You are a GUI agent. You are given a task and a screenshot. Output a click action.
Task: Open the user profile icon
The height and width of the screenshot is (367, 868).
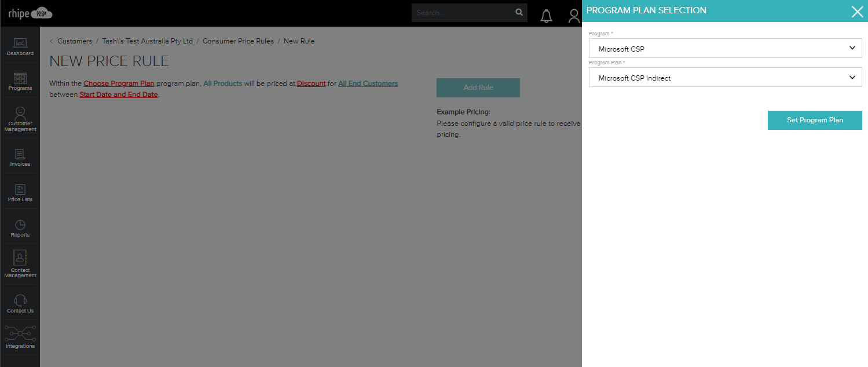[574, 16]
